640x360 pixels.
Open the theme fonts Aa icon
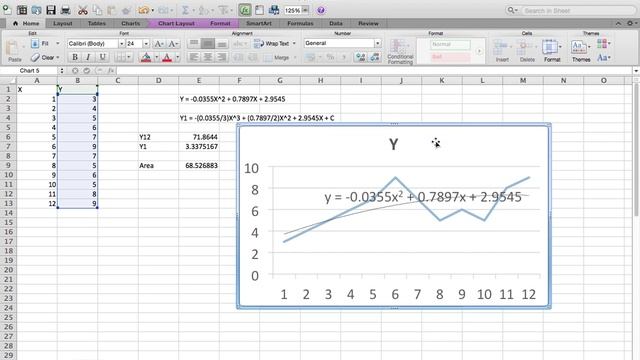tap(603, 58)
